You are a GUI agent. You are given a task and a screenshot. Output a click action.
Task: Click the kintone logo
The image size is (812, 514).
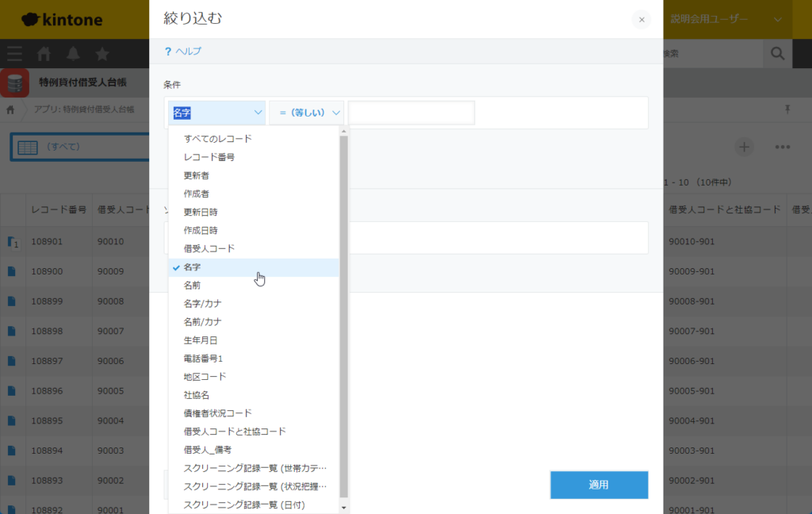pos(62,19)
